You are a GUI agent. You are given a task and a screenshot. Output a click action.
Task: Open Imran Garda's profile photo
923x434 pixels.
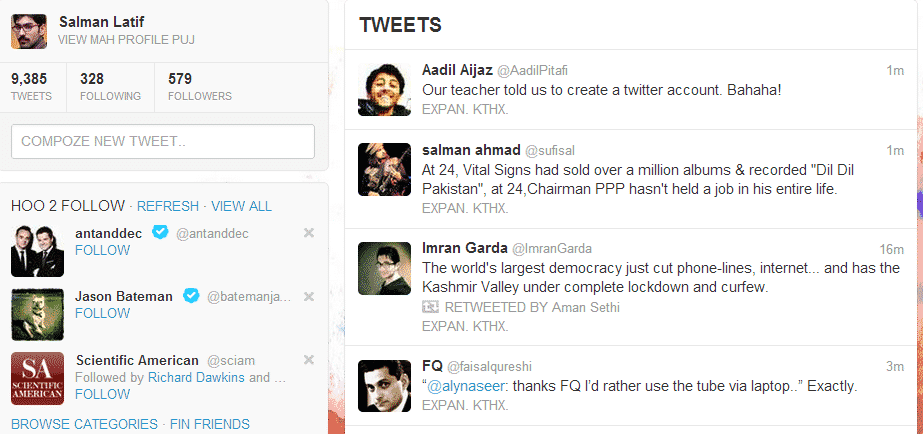(385, 267)
